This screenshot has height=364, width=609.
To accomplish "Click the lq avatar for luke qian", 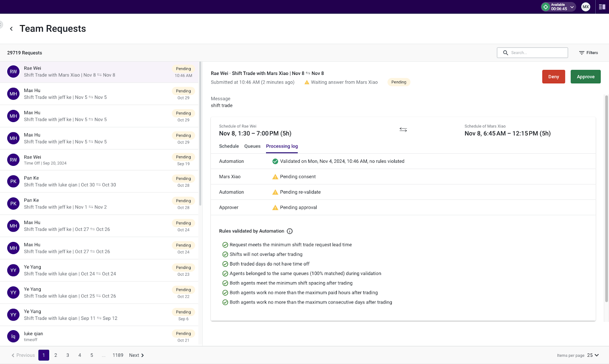I will tap(13, 336).
